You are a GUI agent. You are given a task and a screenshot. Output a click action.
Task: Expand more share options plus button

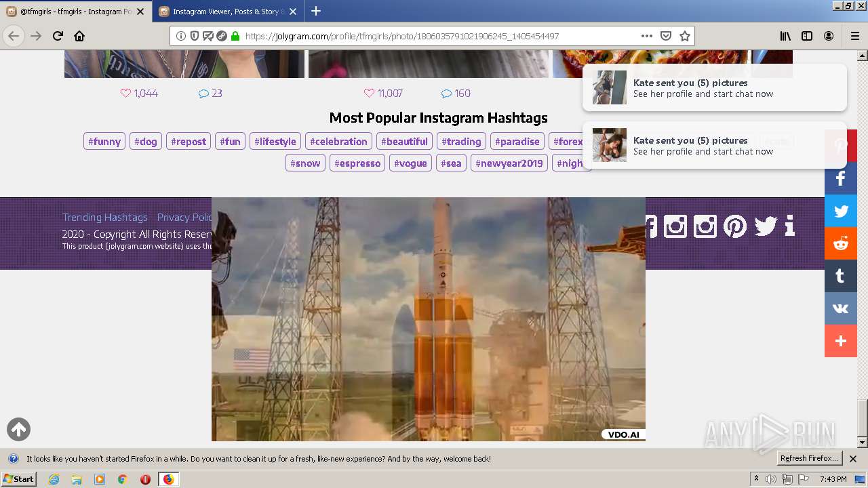click(x=841, y=341)
